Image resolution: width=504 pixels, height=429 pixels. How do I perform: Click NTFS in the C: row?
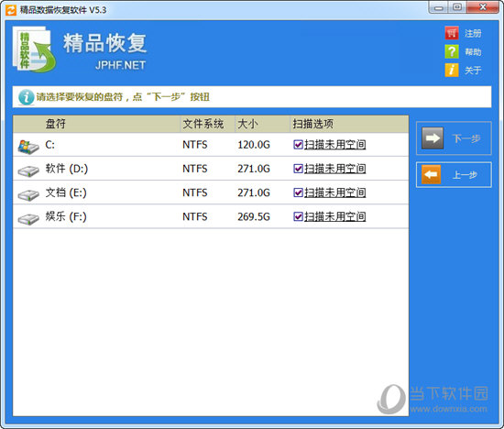195,145
